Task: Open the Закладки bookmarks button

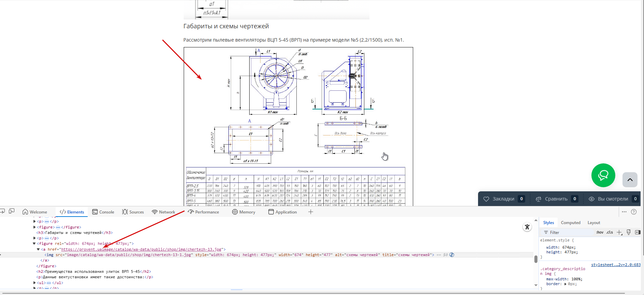Action: click(504, 199)
